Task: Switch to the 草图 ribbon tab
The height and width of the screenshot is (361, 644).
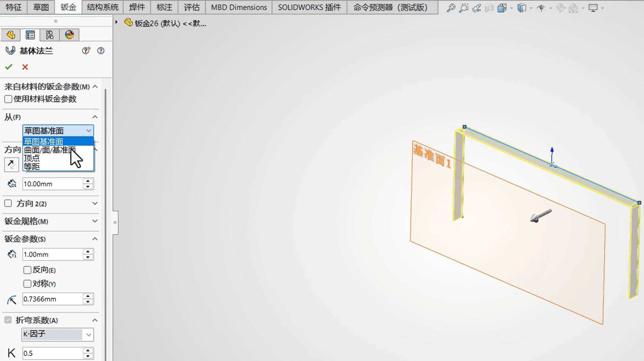Action: click(41, 7)
